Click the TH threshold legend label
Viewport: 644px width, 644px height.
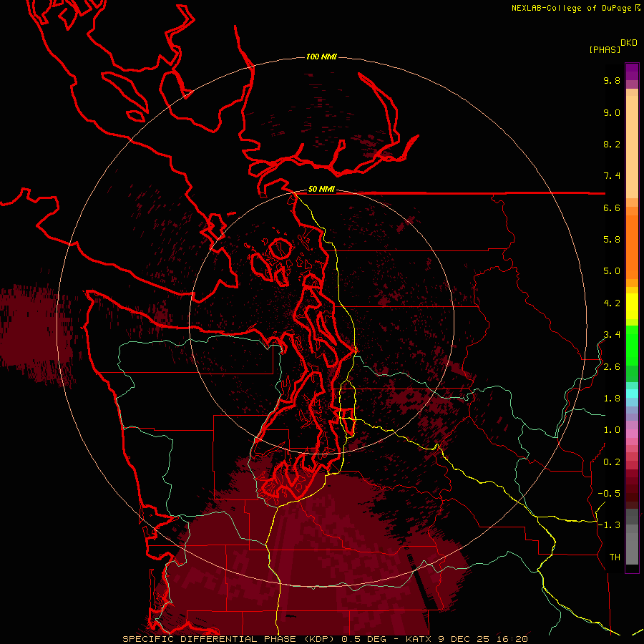(x=615, y=557)
